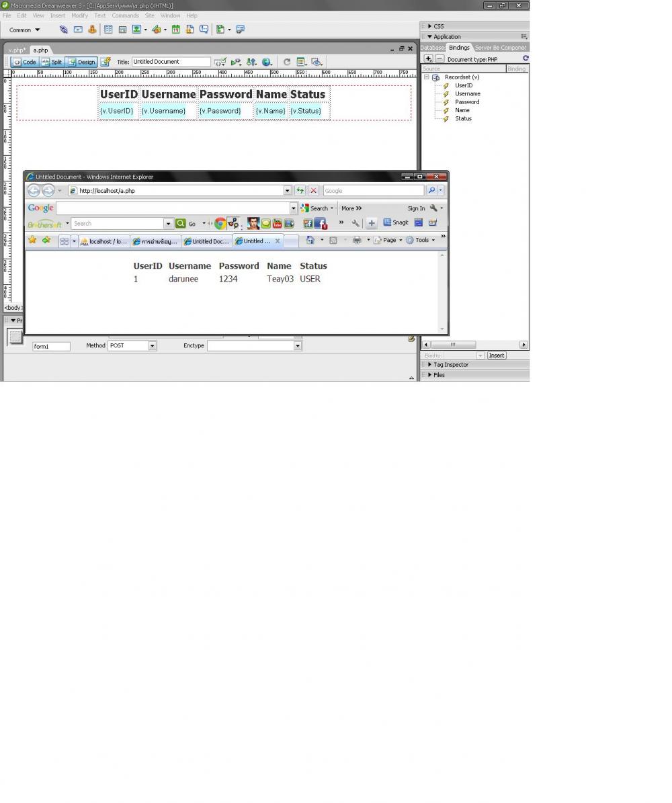Click Sign In on Google toolbar
672x803 pixels.
click(416, 208)
